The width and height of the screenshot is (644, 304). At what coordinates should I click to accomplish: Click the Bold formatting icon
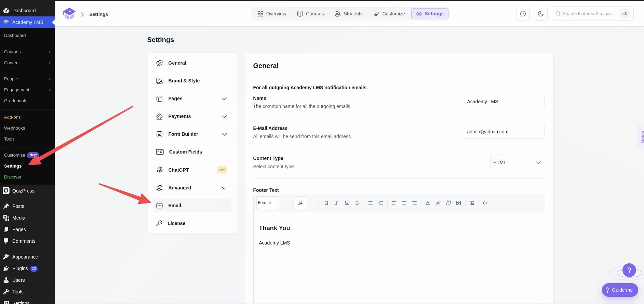tap(326, 203)
